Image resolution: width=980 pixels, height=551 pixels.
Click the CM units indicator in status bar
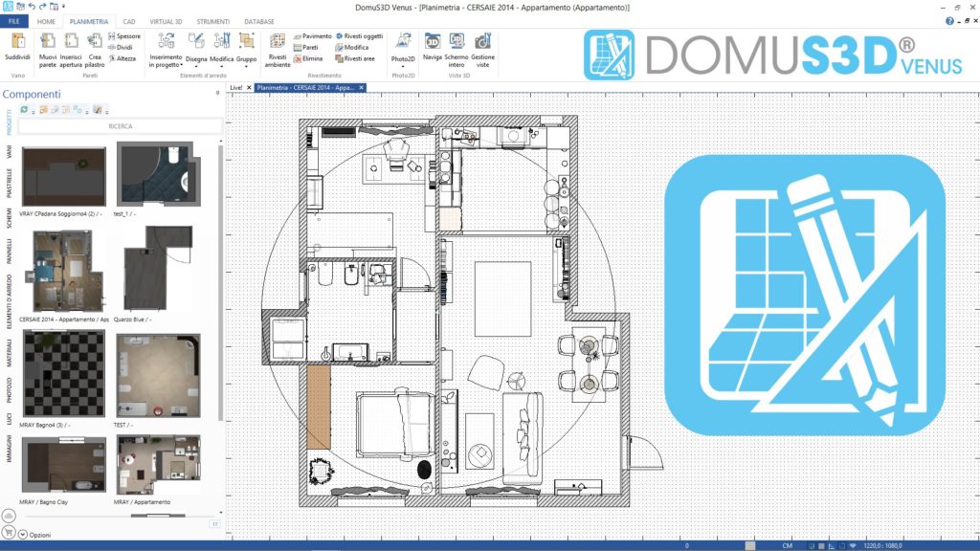(x=787, y=546)
